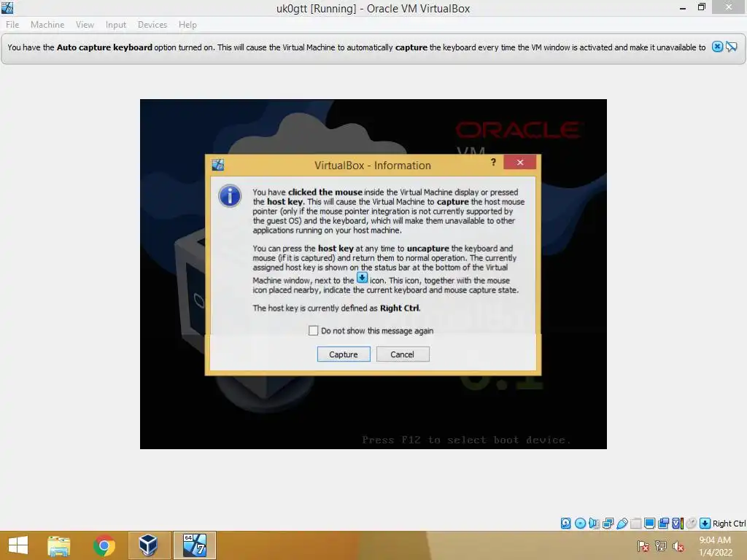Image resolution: width=747 pixels, height=560 pixels.
Task: Click the Auto capture keyboard notification text
Action: click(356, 47)
